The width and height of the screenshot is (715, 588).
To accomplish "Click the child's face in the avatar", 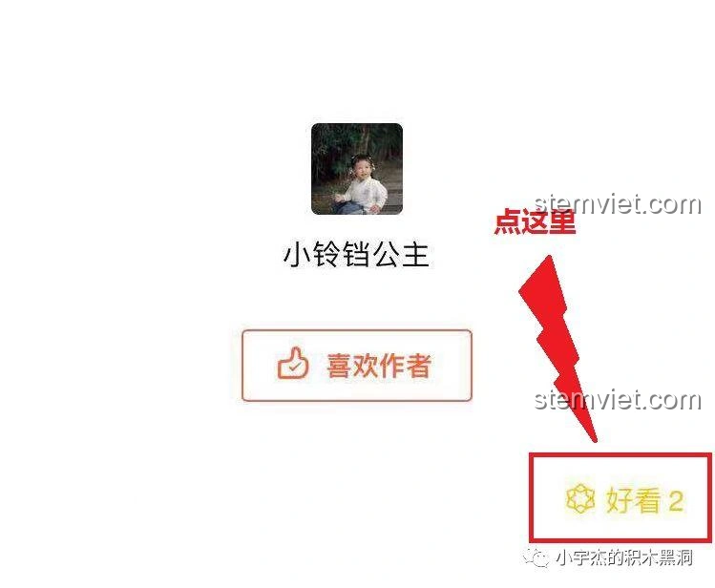I will [x=361, y=168].
